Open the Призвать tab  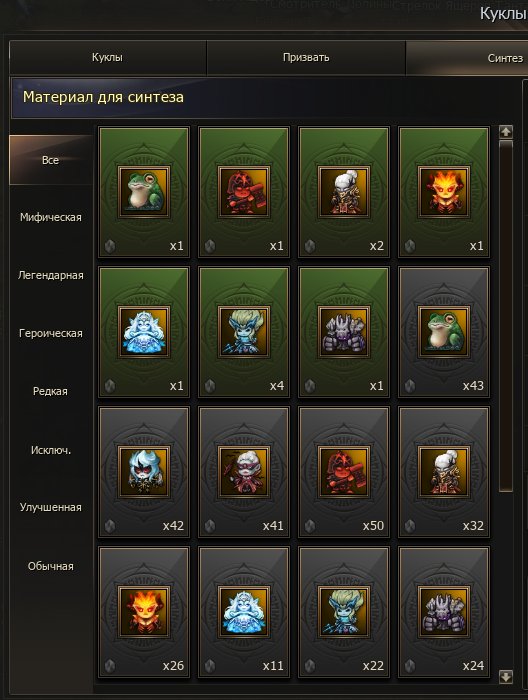[x=306, y=58]
